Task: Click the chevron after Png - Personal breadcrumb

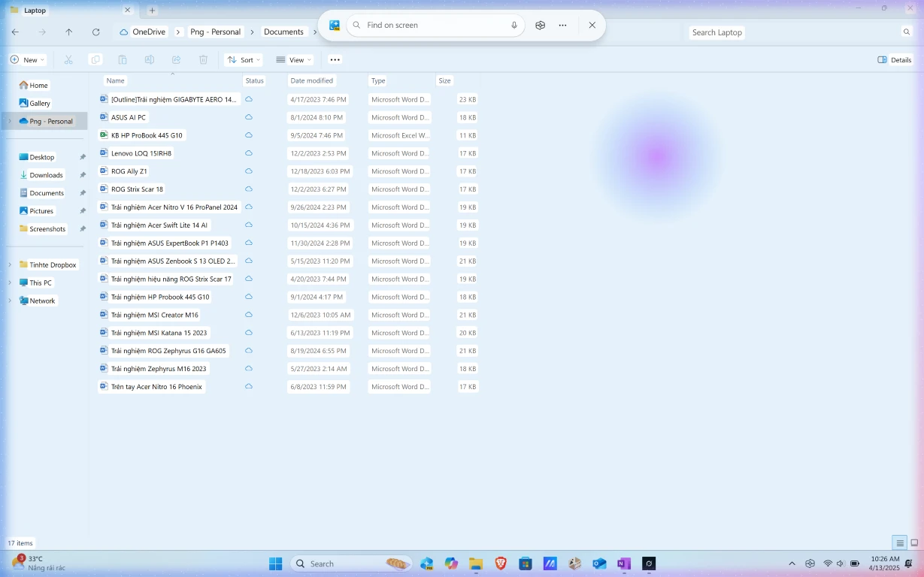Action: 251,32
